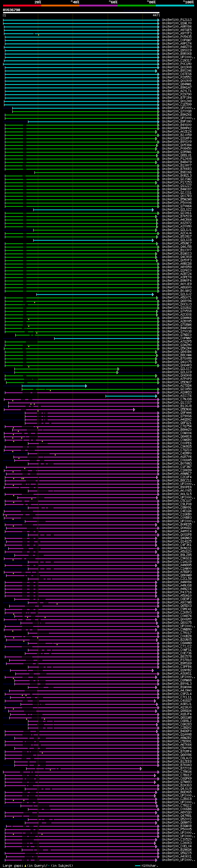Open hit UniRef100_Q1WLY0

177,23
